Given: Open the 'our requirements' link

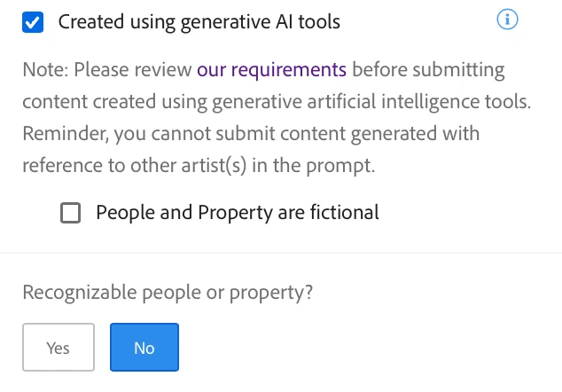Looking at the screenshot, I should (271, 69).
